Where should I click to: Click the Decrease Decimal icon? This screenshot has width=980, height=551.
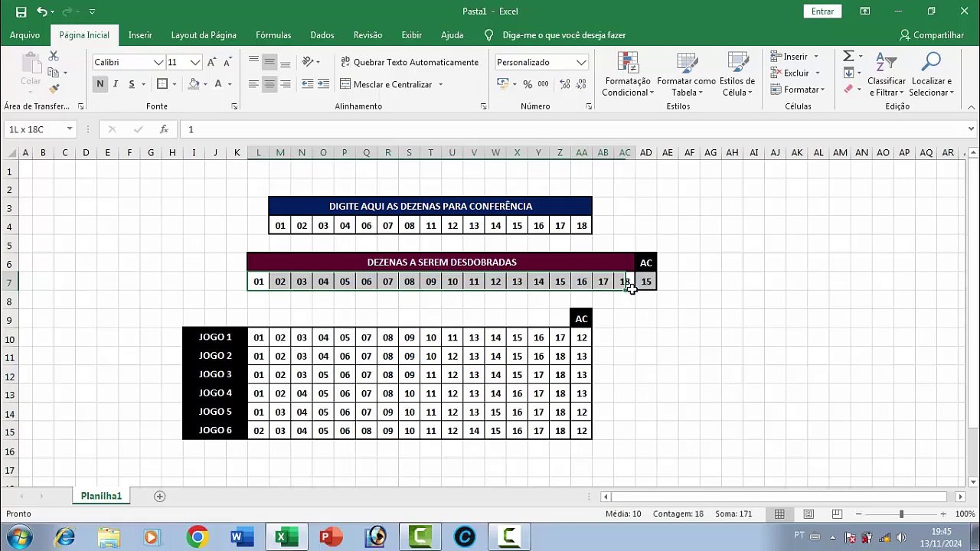(580, 84)
